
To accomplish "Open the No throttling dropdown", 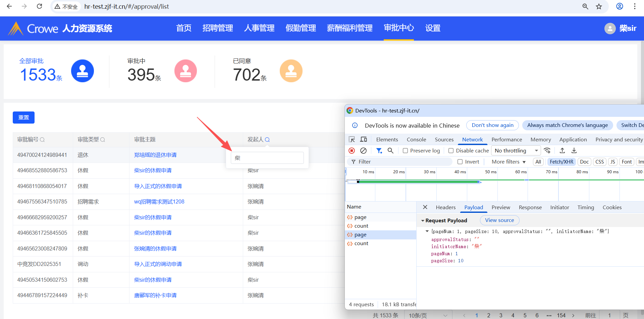I will (x=516, y=151).
